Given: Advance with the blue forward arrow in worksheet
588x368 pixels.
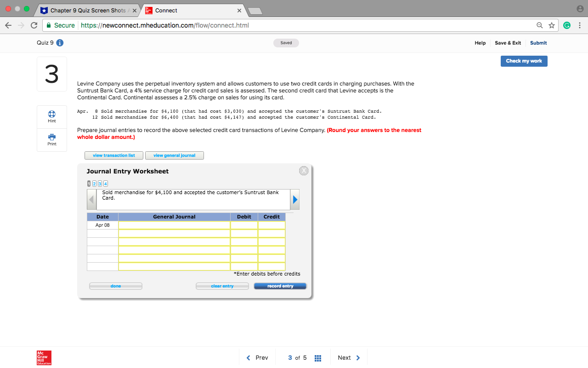Looking at the screenshot, I should (294, 199).
